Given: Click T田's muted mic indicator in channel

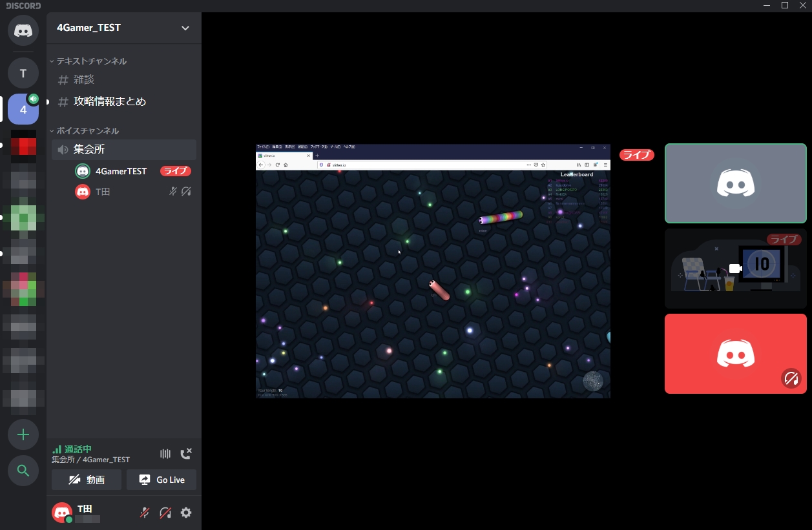Looking at the screenshot, I should [x=172, y=192].
